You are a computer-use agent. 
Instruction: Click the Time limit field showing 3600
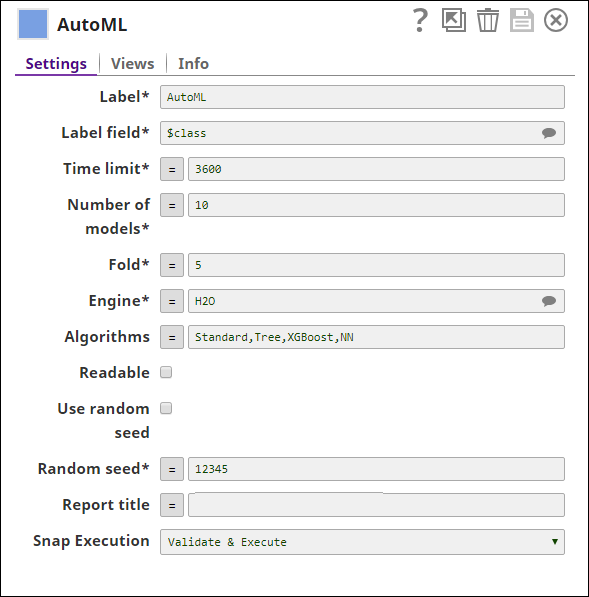point(376,169)
